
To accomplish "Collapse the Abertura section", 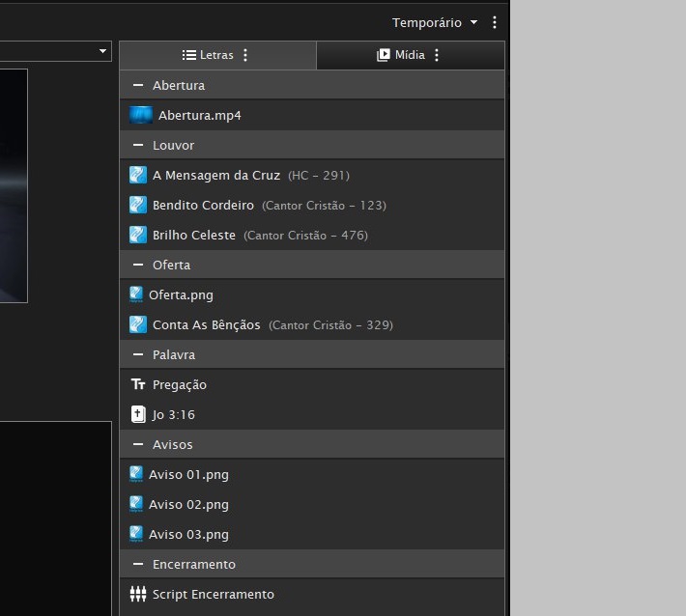I will click(x=138, y=85).
